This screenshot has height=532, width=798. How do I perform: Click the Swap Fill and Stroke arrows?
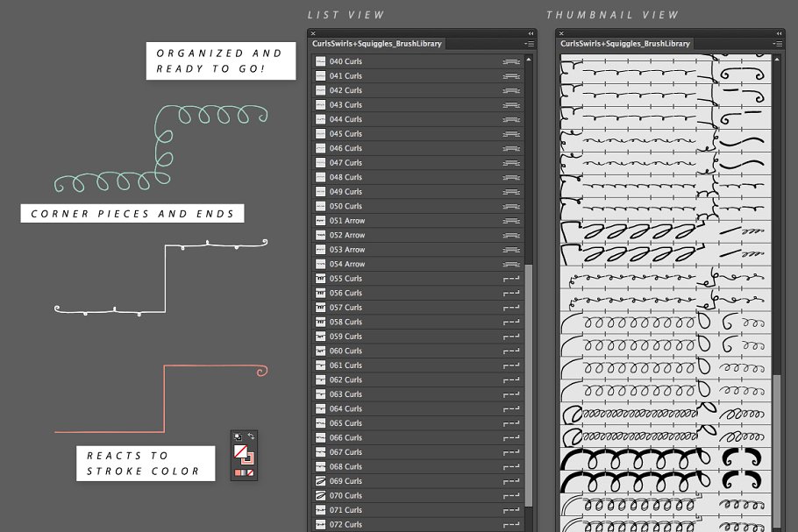(251, 436)
